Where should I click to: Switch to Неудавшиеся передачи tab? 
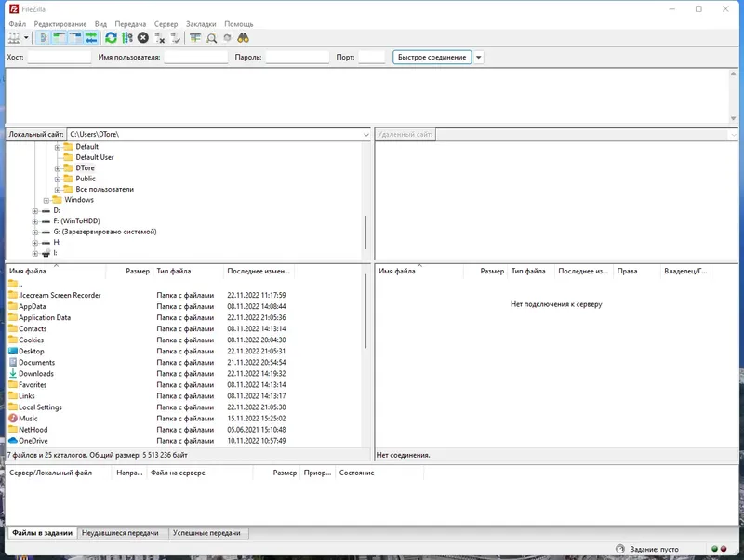124,533
